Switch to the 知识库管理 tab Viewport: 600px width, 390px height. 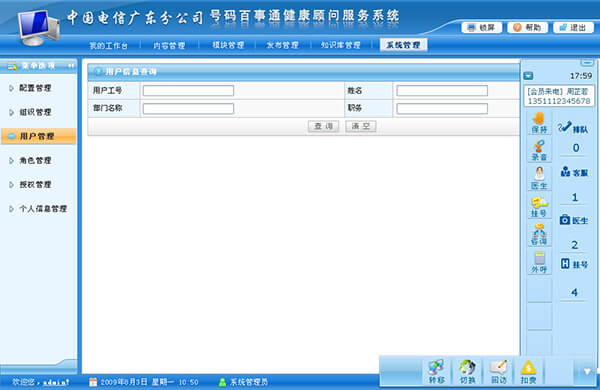(341, 45)
